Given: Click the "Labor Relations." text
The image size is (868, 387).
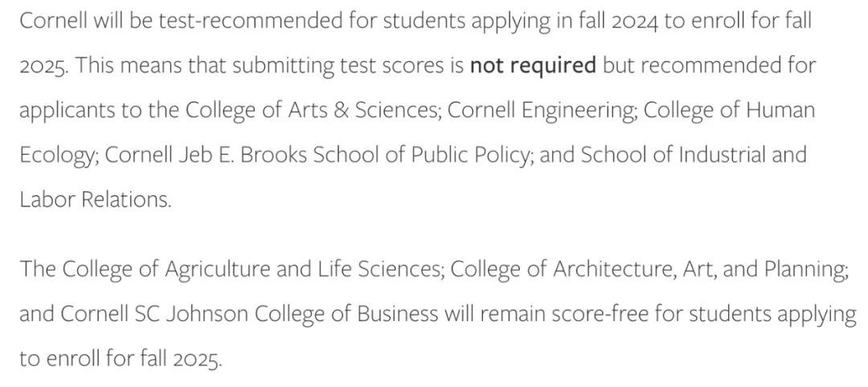Looking at the screenshot, I should pyautogui.click(x=95, y=198).
